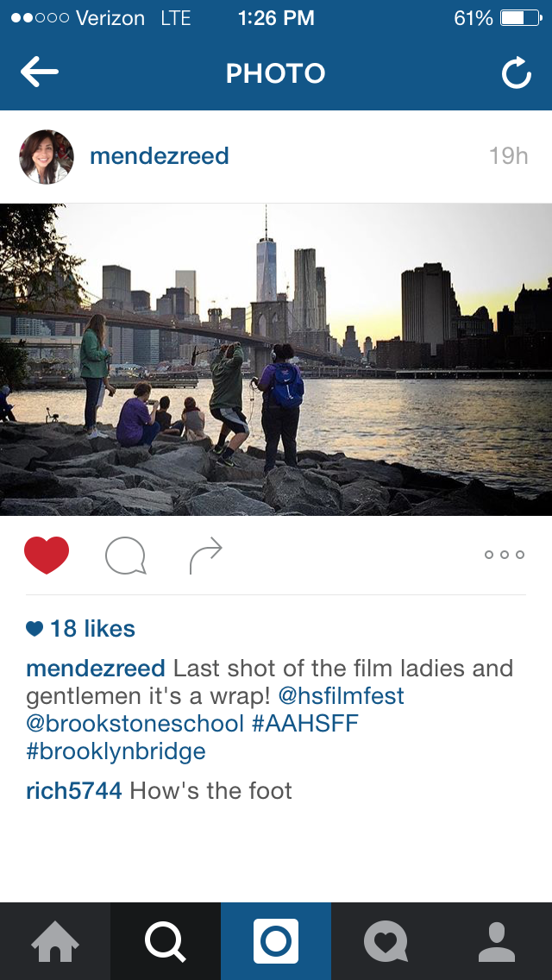Viewport: 552px width, 980px height.
Task: Open comments with speech bubble icon
Action: (126, 555)
